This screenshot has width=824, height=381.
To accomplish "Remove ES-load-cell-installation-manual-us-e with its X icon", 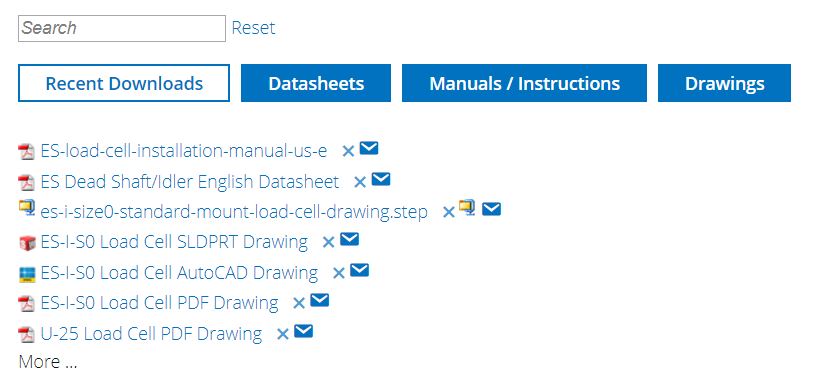I will coord(348,151).
